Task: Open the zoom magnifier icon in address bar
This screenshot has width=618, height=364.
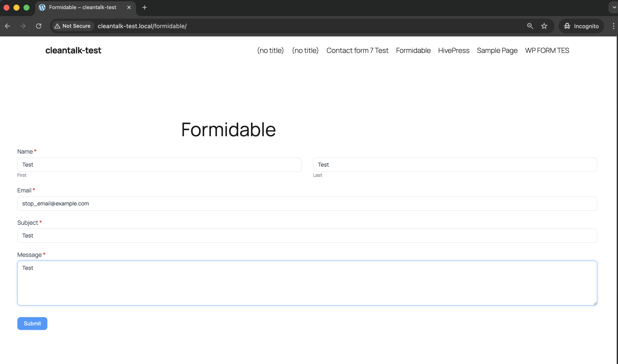Action: tap(530, 26)
